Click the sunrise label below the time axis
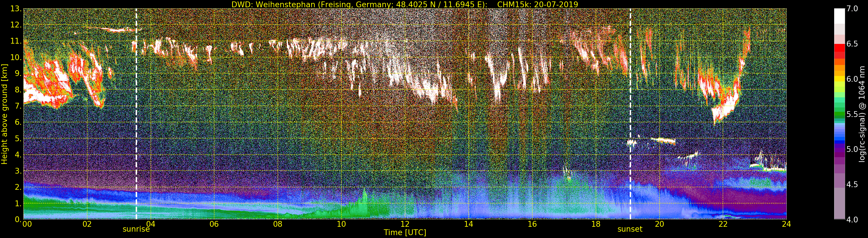868x238 pixels. point(136,229)
